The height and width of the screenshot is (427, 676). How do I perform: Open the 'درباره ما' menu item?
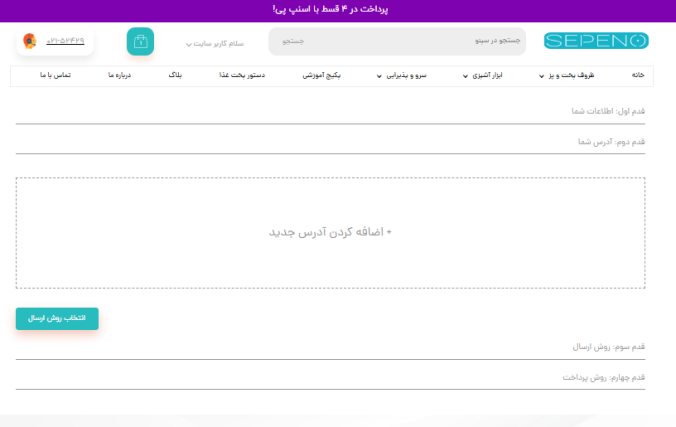[119, 75]
